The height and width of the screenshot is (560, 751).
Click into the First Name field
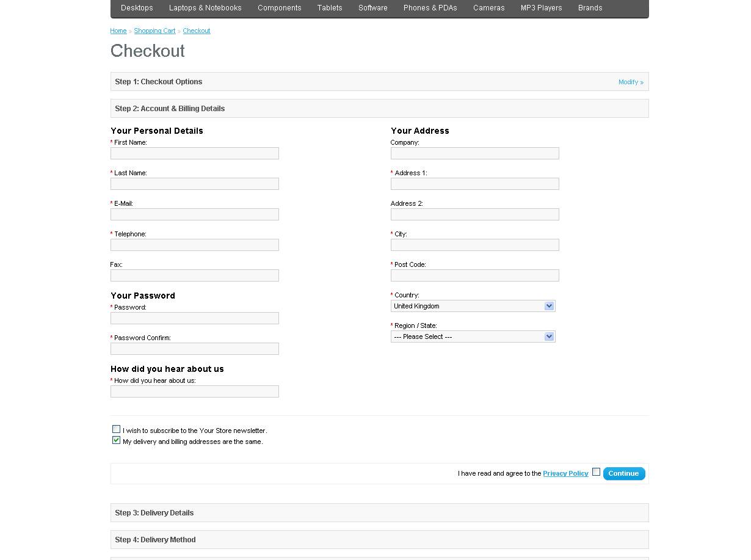coord(195,153)
